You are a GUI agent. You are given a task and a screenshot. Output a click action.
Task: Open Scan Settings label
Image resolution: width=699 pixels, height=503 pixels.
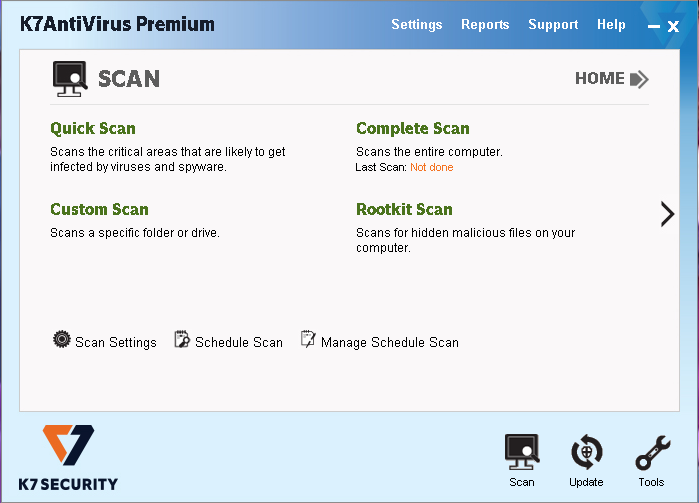click(116, 342)
